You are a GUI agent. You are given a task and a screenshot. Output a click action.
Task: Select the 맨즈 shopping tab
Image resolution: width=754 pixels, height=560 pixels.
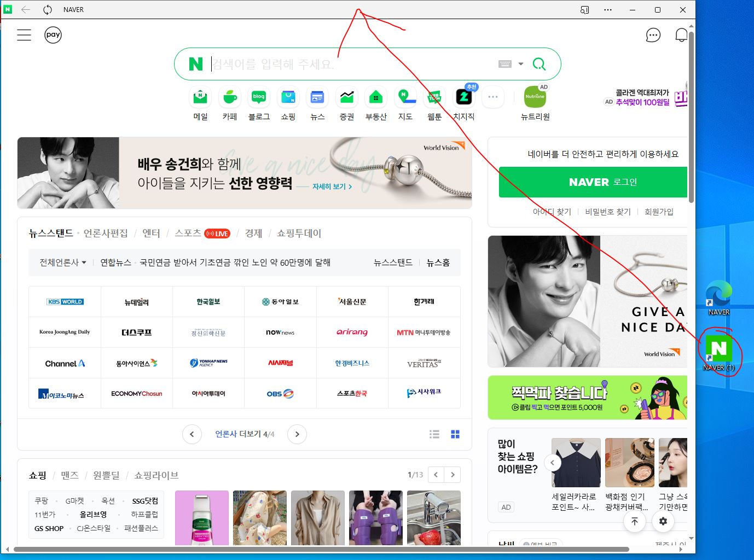tap(69, 475)
